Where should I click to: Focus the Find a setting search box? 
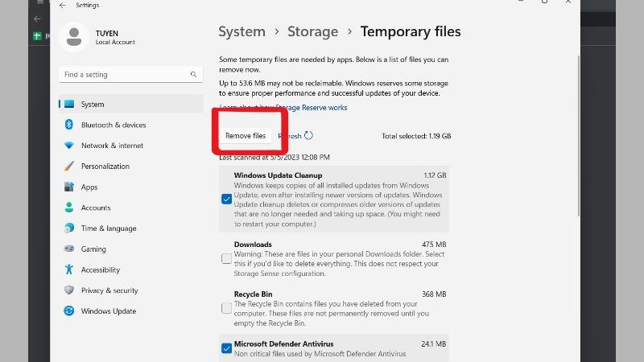[x=125, y=75]
